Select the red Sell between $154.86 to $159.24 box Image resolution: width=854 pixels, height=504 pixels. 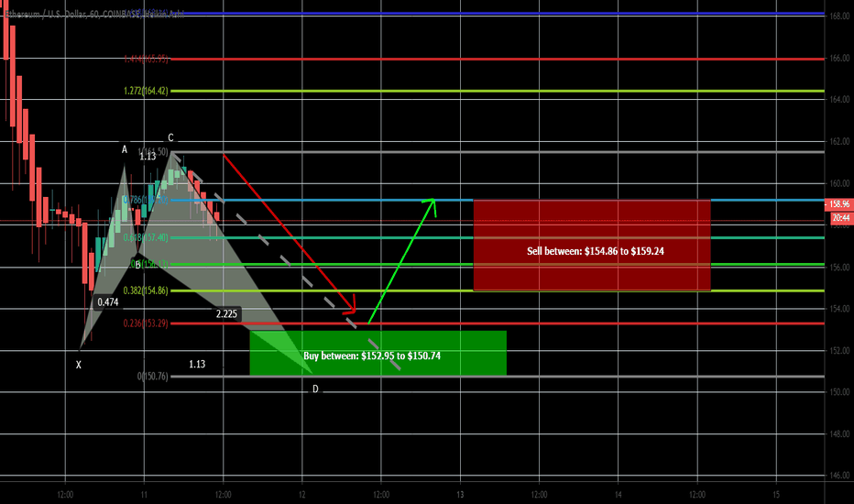(592, 246)
